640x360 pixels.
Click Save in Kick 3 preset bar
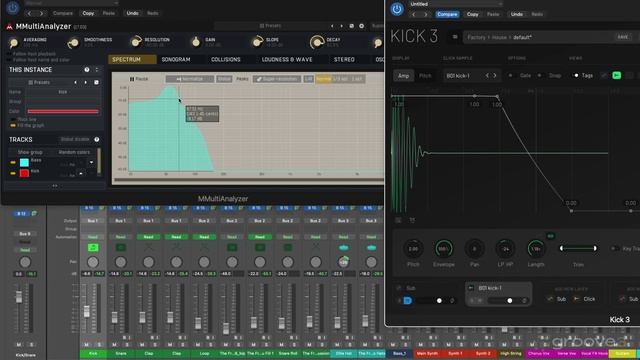click(622, 37)
